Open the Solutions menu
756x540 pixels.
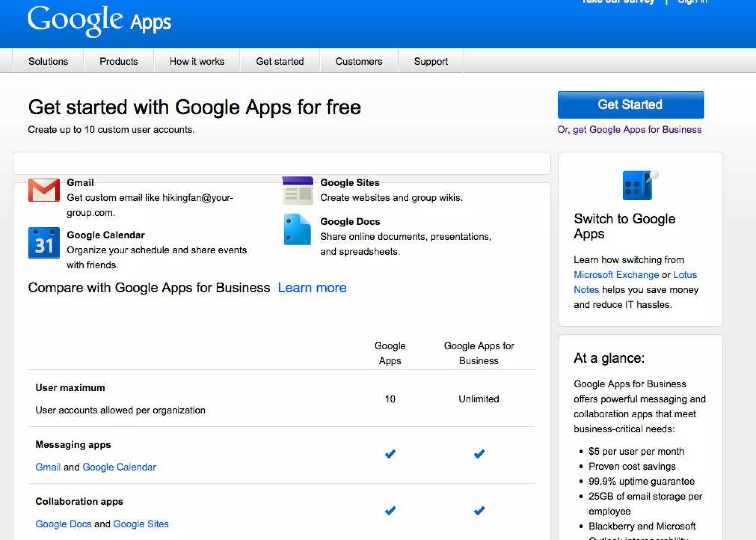tap(48, 61)
